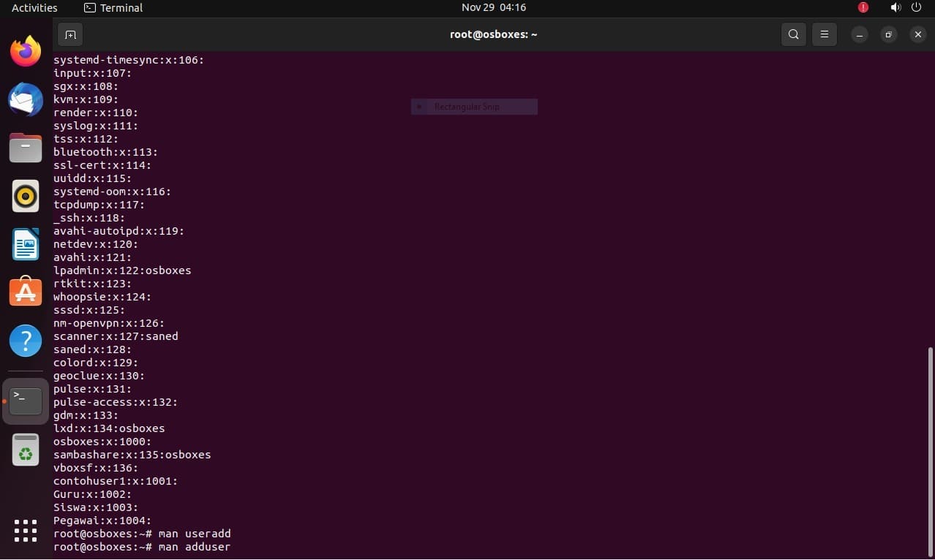Image resolution: width=935 pixels, height=560 pixels.
Task: Open Ubuntu Software store icon
Action: pos(26,292)
